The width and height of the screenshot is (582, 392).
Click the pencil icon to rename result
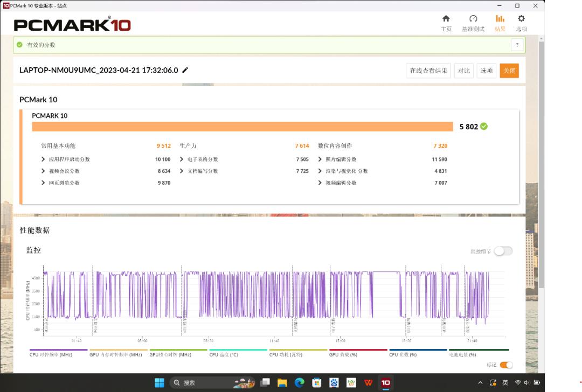(185, 70)
